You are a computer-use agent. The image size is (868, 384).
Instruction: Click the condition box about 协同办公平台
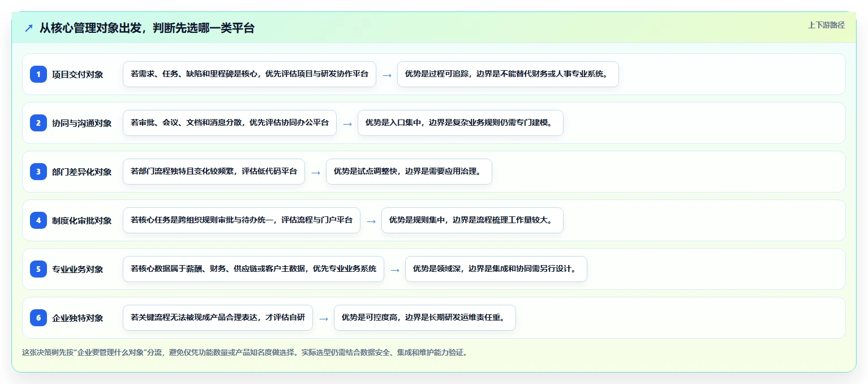(x=230, y=123)
